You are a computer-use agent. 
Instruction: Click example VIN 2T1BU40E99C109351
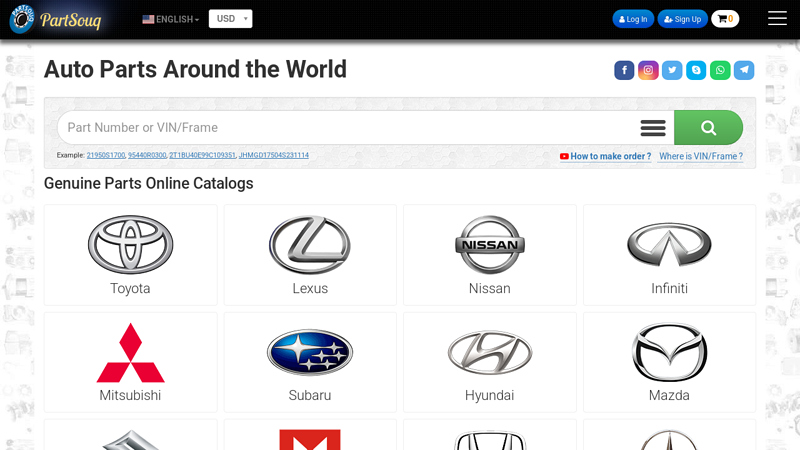point(202,155)
